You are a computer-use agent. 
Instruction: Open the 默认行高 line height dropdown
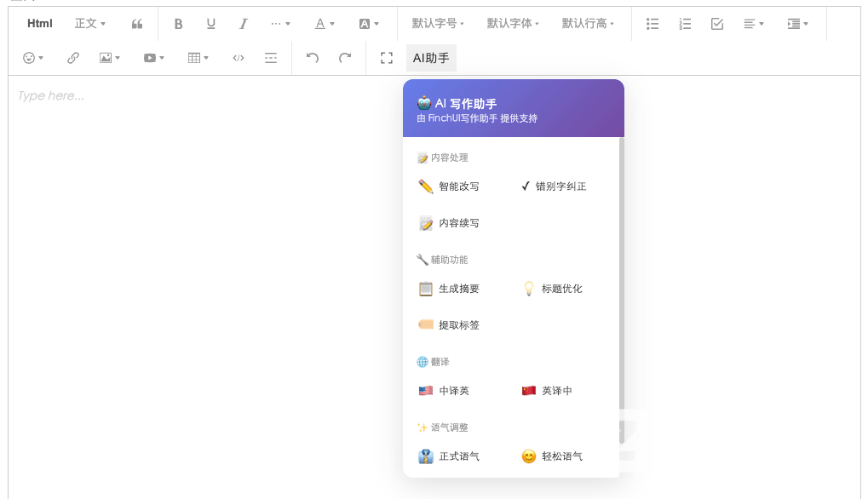pos(588,24)
